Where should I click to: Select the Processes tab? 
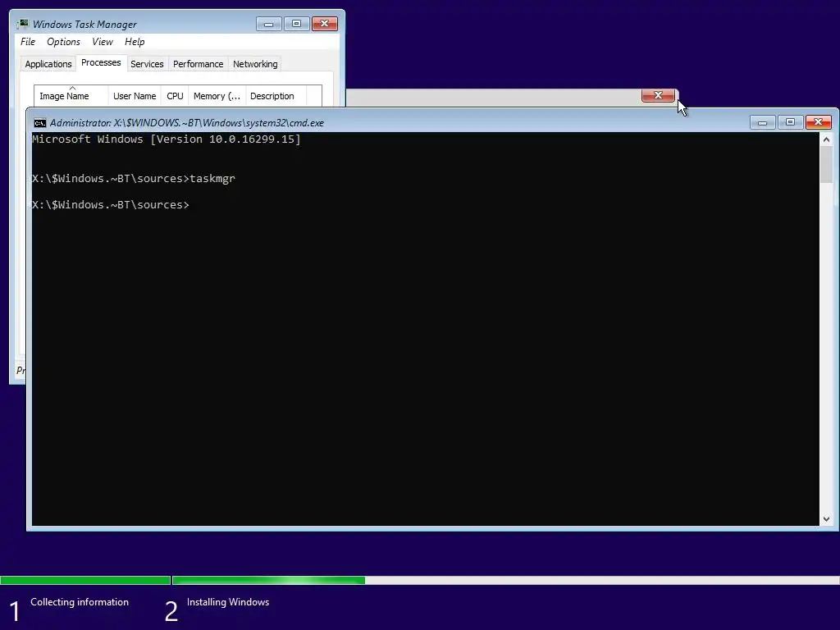(x=101, y=62)
